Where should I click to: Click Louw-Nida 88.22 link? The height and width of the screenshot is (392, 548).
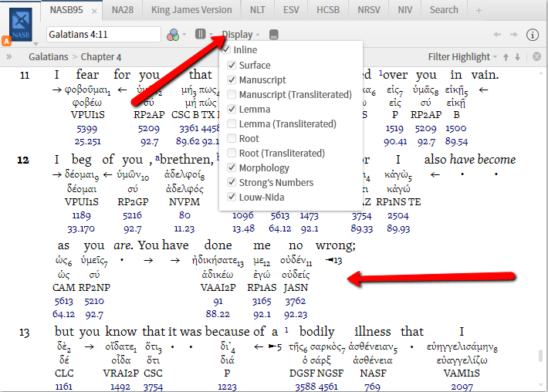coord(218,314)
